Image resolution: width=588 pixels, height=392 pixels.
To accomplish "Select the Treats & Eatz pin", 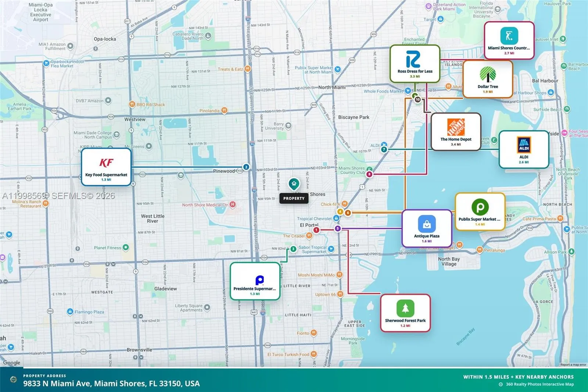I will [248, 69].
